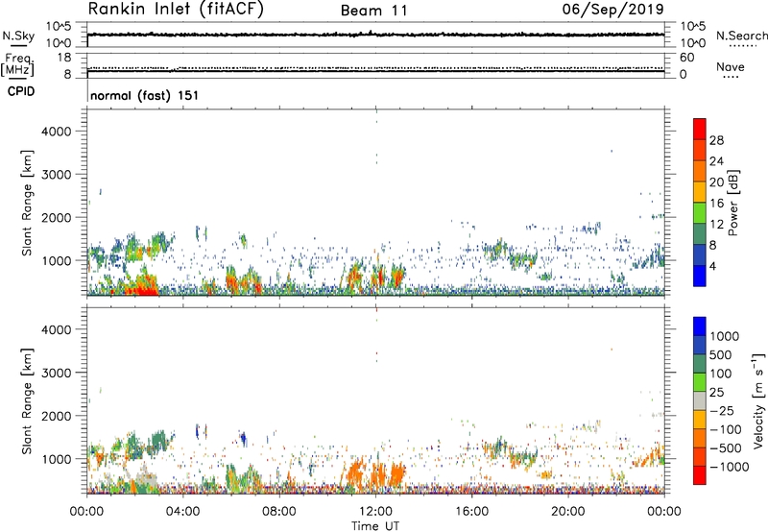Pick the Power segment between 24 and 28
768x532 pixels.
tap(700, 150)
